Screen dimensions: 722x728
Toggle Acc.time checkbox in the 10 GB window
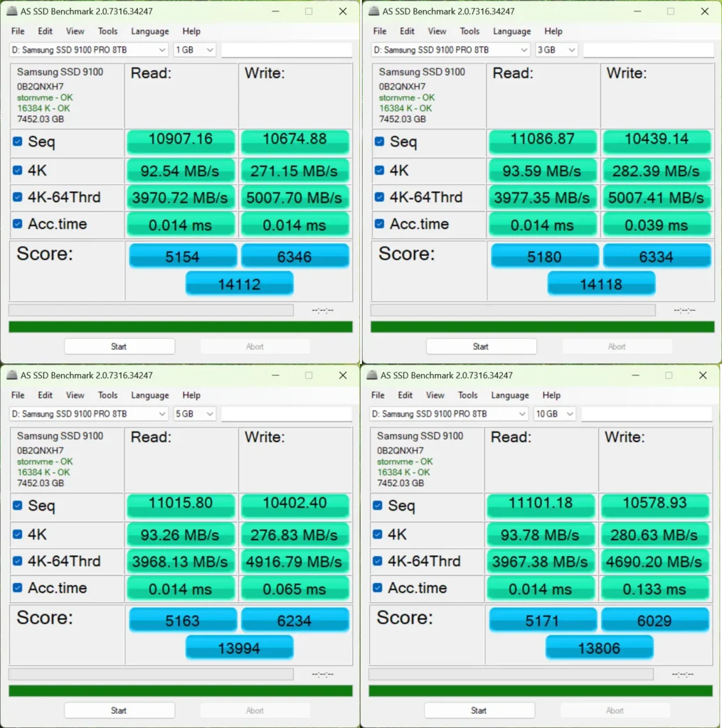coord(378,588)
